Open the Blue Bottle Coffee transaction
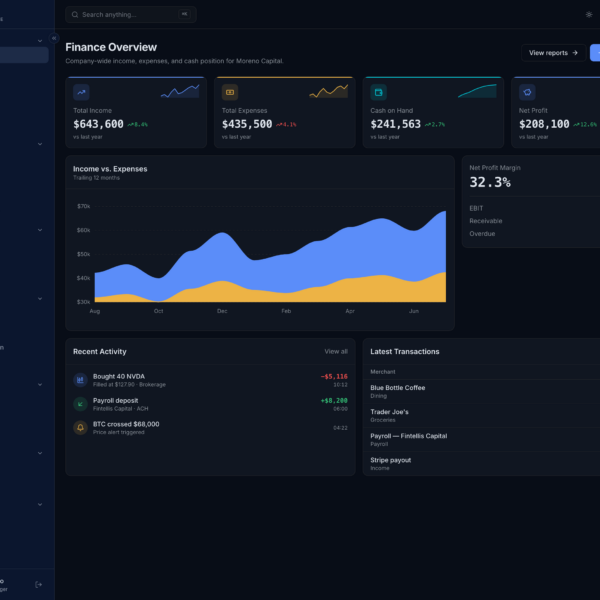Viewport: 600px width, 600px height. click(481, 391)
